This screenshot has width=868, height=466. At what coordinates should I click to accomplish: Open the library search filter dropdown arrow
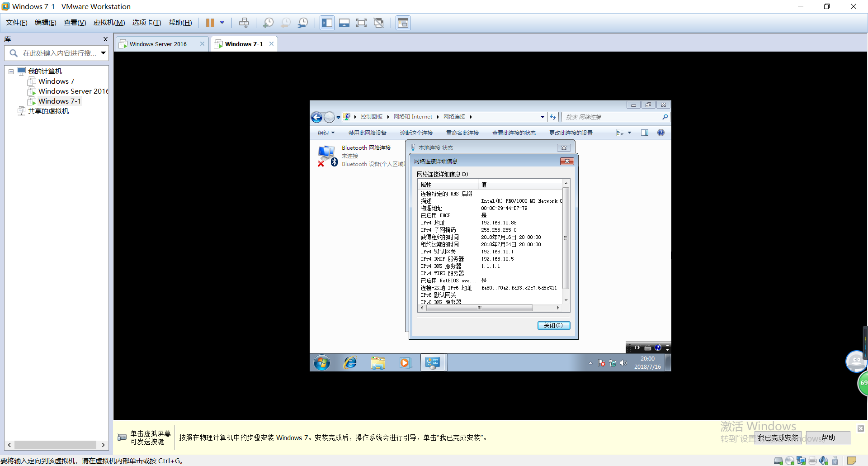click(104, 53)
